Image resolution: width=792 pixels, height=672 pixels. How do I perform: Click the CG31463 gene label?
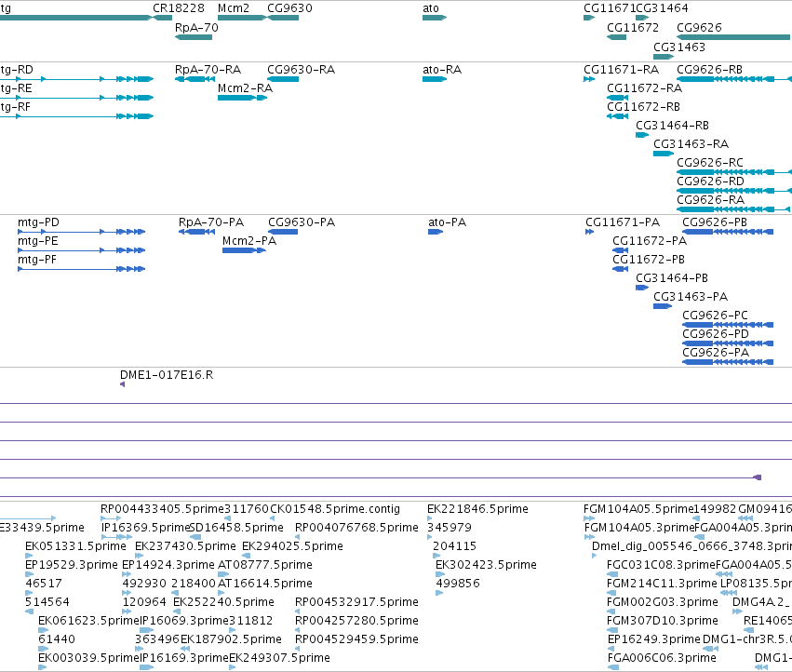click(x=678, y=47)
